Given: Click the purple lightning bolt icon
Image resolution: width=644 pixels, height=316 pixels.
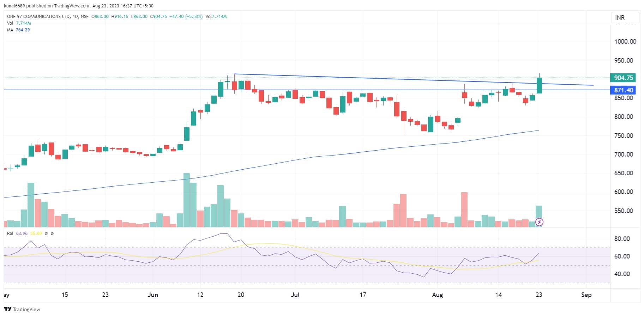Looking at the screenshot, I should click(539, 222).
